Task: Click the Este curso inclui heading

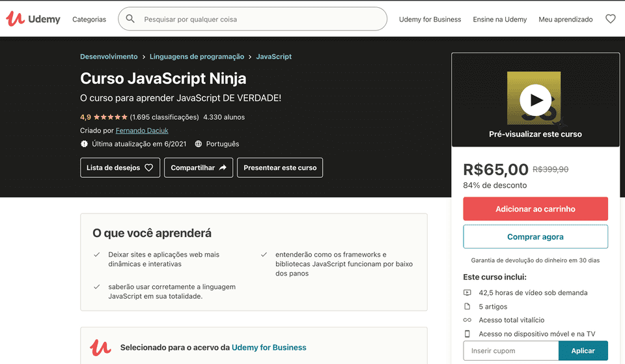Action: tap(495, 277)
